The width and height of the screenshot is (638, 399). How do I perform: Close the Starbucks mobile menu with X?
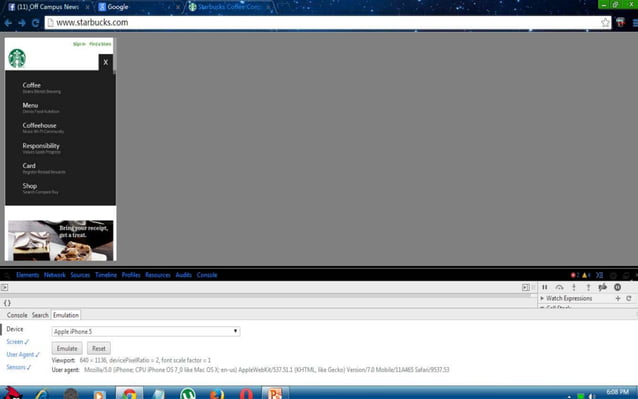(x=106, y=62)
